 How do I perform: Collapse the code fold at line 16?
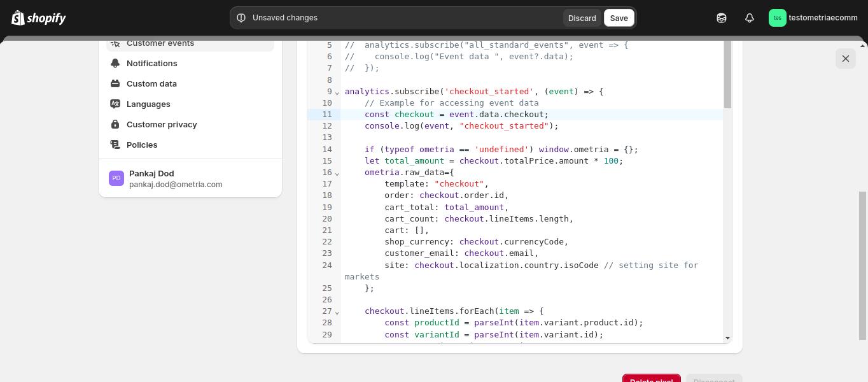337,174
